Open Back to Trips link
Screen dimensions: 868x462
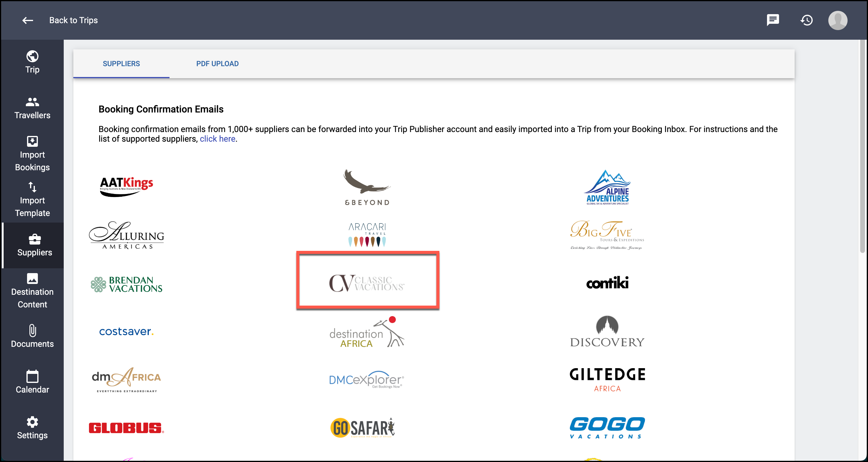[x=73, y=20]
